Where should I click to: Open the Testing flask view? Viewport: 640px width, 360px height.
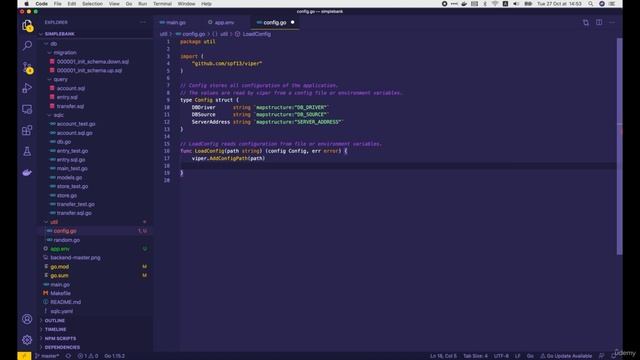27,151
